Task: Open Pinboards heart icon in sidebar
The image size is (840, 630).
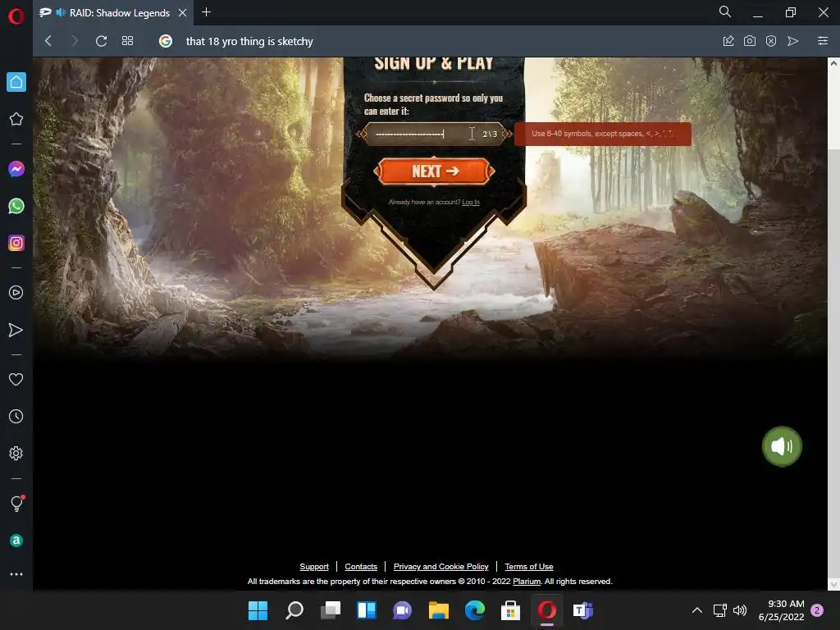Action: coord(16,379)
